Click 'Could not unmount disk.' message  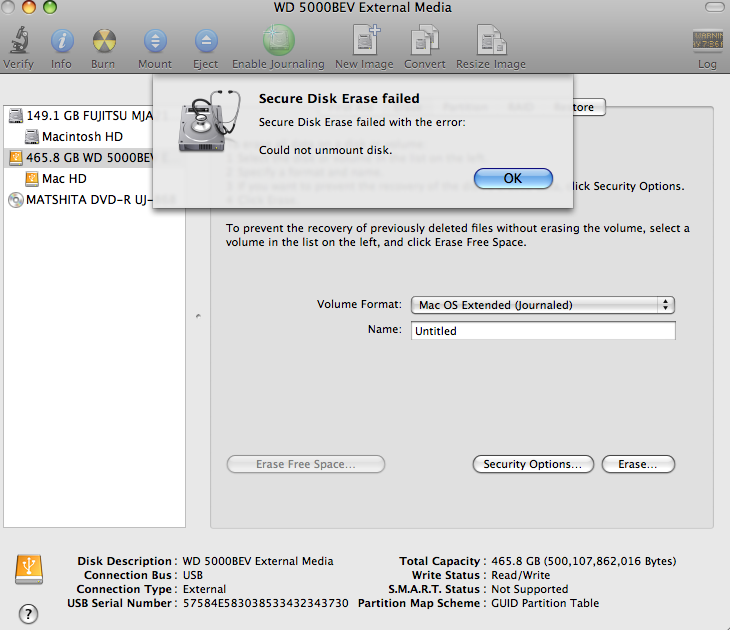325,150
